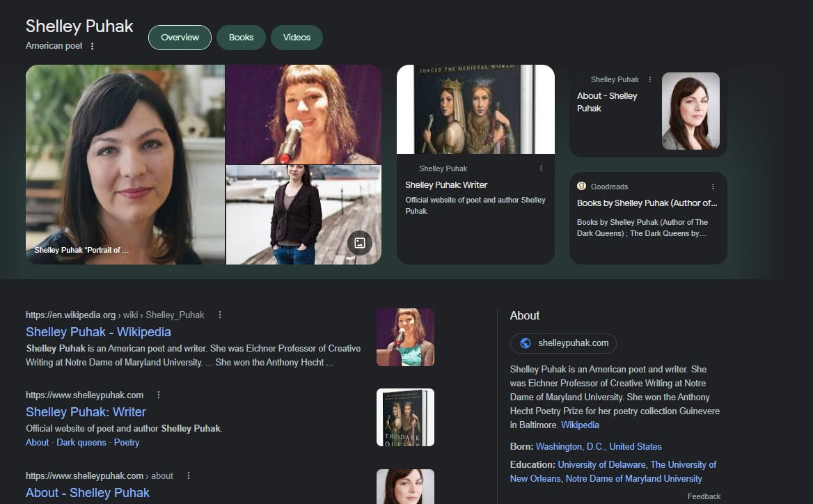Click the https://www.shelleypuhak.com result URL text

click(x=84, y=395)
